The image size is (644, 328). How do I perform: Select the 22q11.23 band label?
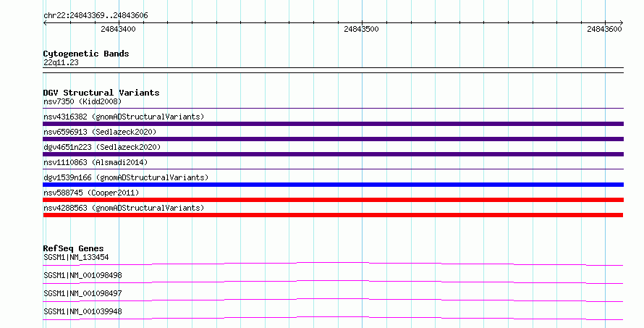(61, 62)
